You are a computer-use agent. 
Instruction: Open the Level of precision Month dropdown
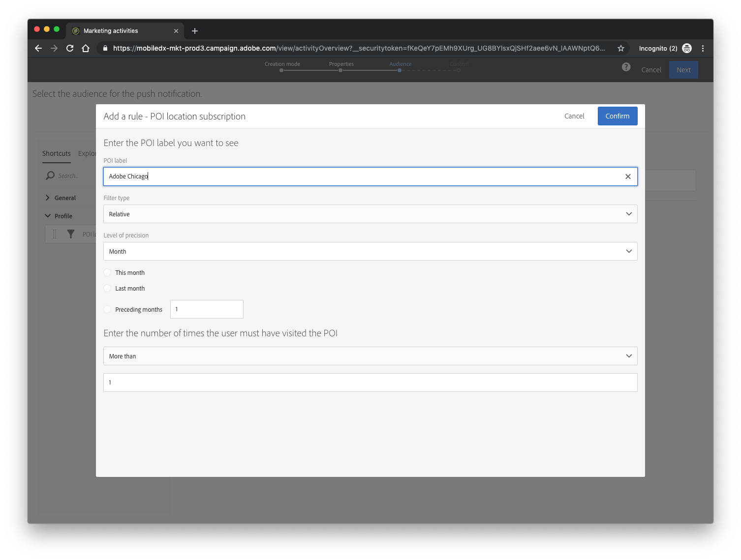tap(370, 251)
